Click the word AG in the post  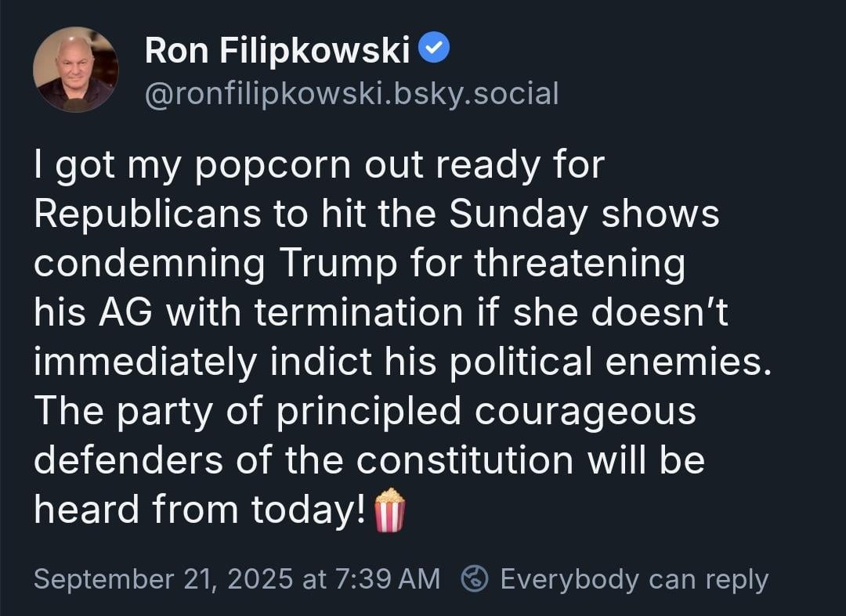(125, 312)
